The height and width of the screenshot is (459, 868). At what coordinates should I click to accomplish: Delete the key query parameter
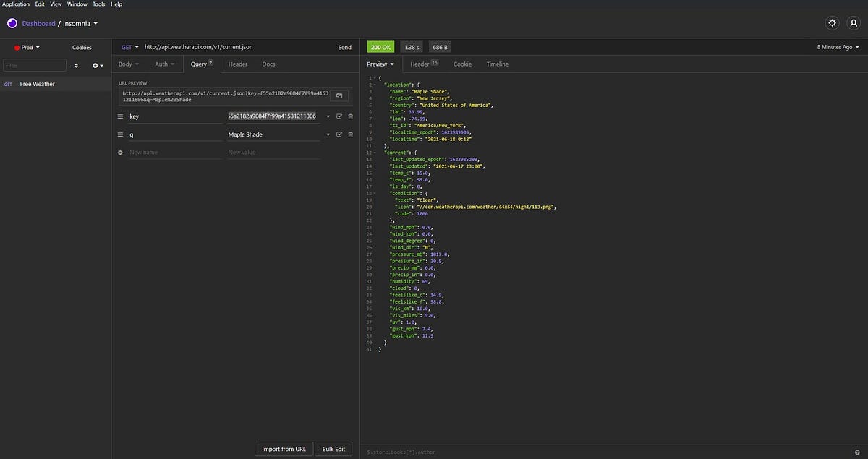tap(351, 116)
